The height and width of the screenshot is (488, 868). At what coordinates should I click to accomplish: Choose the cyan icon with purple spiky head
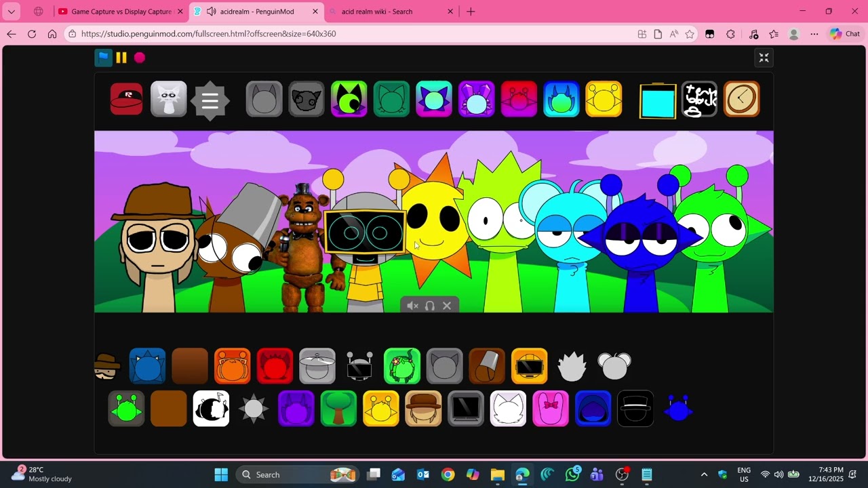tap(434, 100)
